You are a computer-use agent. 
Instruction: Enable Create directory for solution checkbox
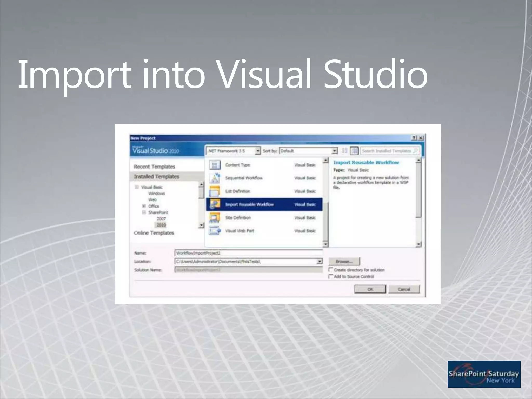pos(331,270)
